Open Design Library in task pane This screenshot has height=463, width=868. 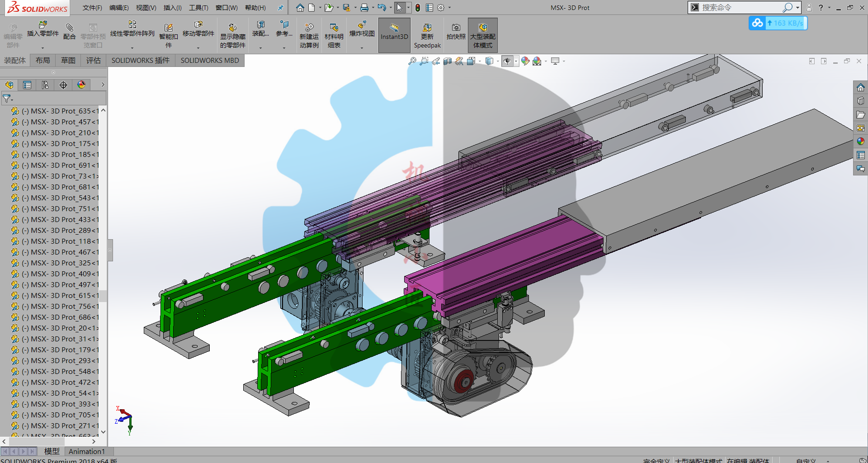pyautogui.click(x=861, y=101)
